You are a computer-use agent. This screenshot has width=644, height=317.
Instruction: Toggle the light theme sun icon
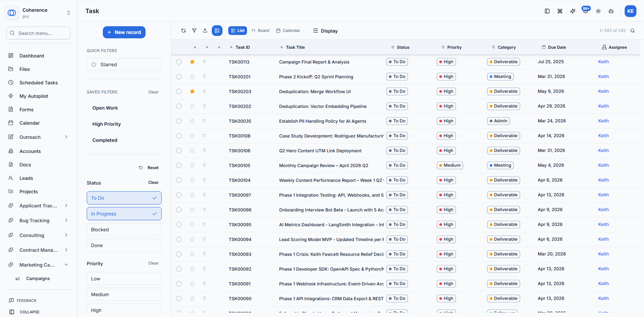598,11
